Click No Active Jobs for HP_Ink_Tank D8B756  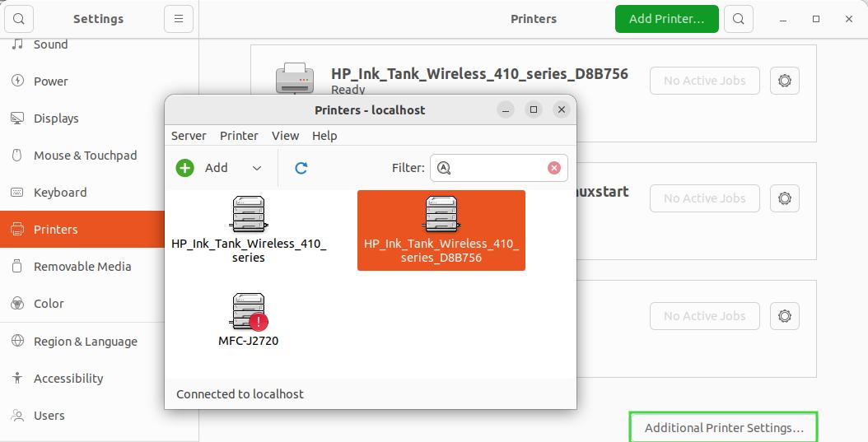705,81
